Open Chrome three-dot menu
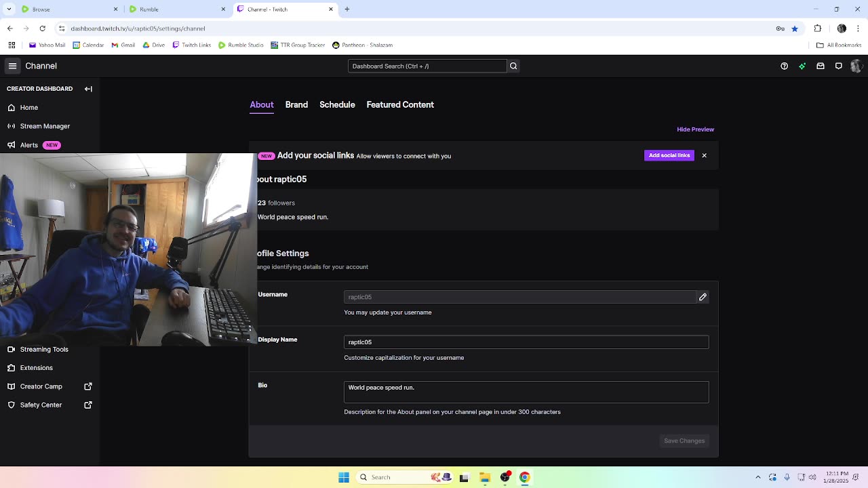The image size is (868, 488). coord(858,28)
